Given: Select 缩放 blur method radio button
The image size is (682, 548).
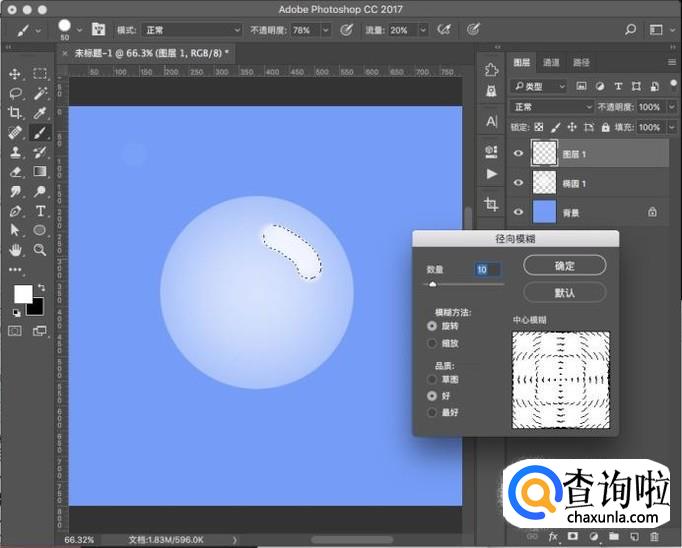Looking at the screenshot, I should coord(432,343).
